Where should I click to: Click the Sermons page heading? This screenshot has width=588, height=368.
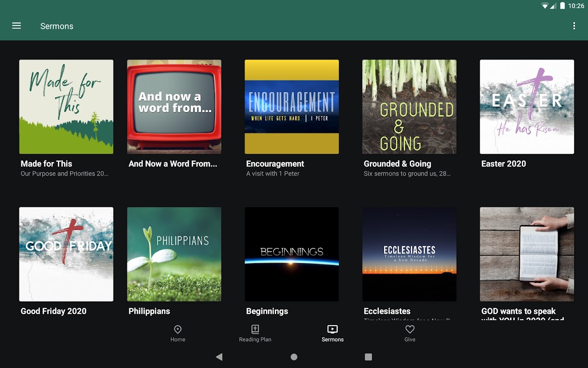[57, 26]
